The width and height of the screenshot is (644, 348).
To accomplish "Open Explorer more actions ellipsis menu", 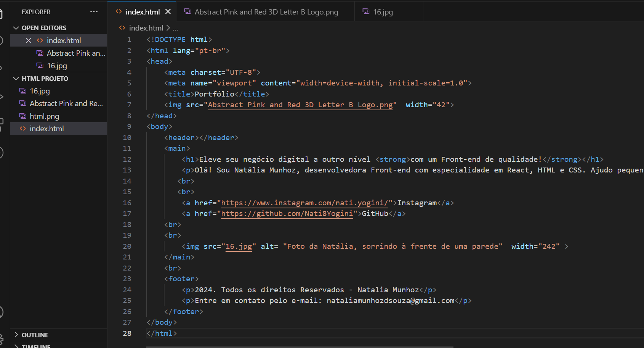I will point(94,12).
